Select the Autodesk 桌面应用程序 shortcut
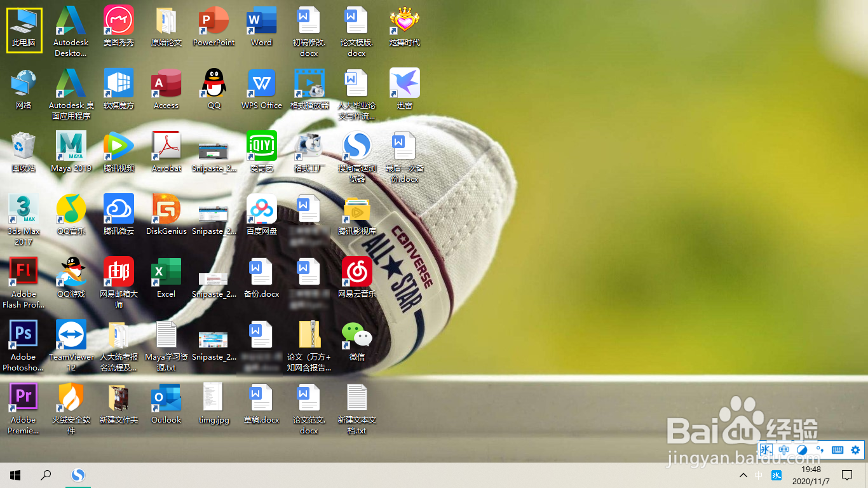 click(x=71, y=95)
